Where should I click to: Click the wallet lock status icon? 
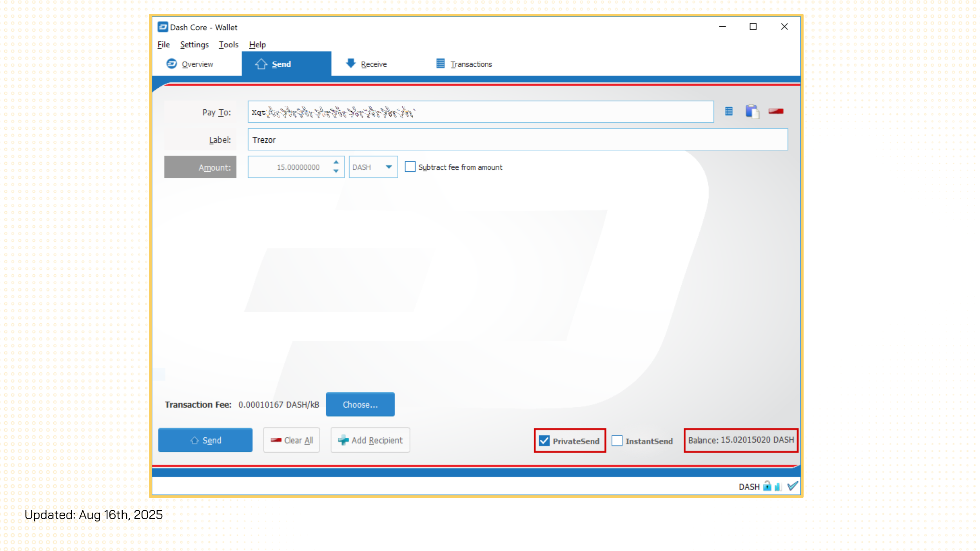pos(767,486)
